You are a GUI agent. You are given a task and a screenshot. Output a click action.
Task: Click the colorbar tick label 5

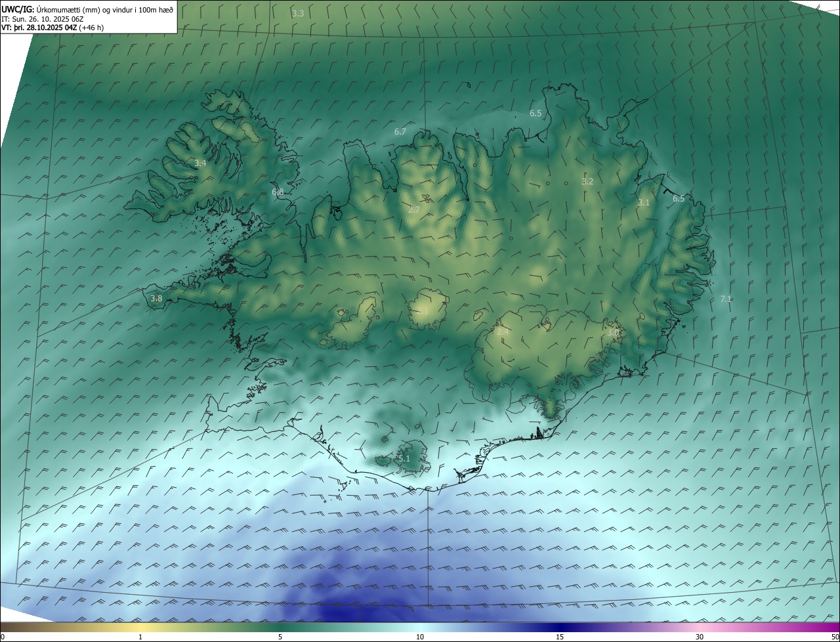coord(280,637)
